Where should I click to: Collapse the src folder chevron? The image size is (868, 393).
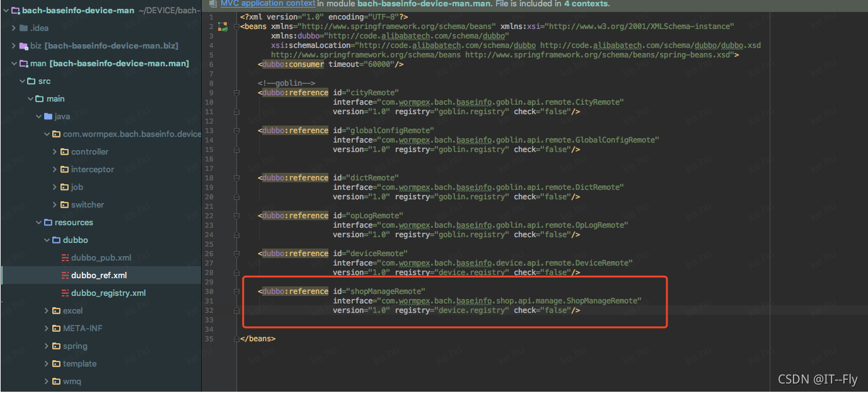tap(22, 81)
